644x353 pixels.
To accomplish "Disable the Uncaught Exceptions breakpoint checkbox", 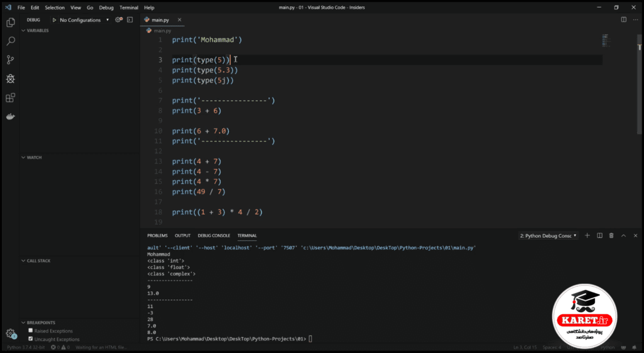I will click(30, 339).
